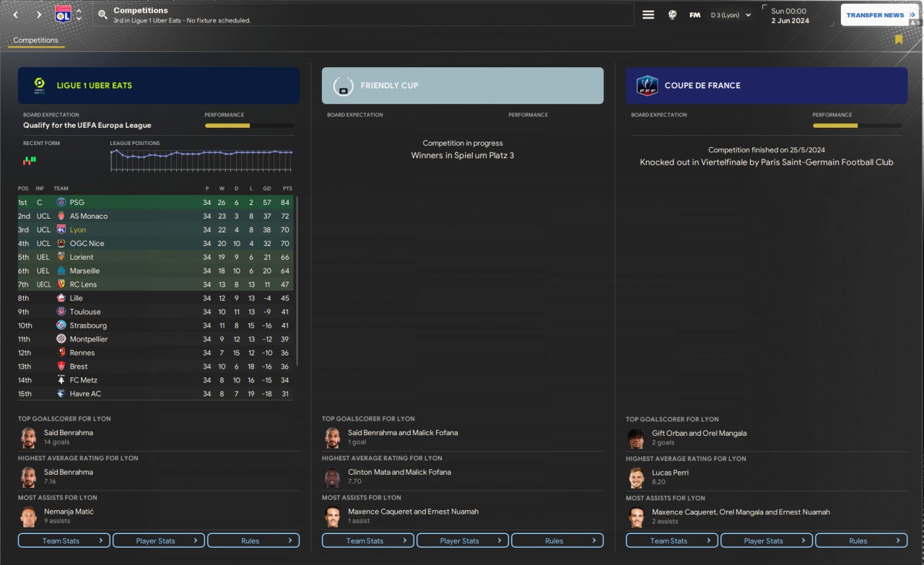Click the Transfer News continue button

(x=880, y=14)
